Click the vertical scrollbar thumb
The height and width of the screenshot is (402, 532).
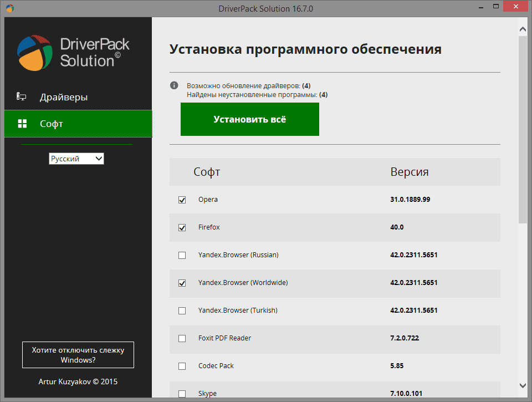(523, 130)
